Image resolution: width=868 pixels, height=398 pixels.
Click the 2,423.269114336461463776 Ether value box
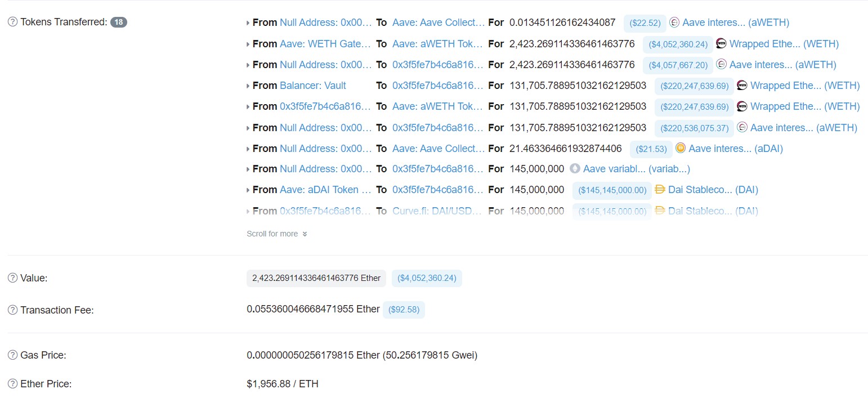(316, 278)
